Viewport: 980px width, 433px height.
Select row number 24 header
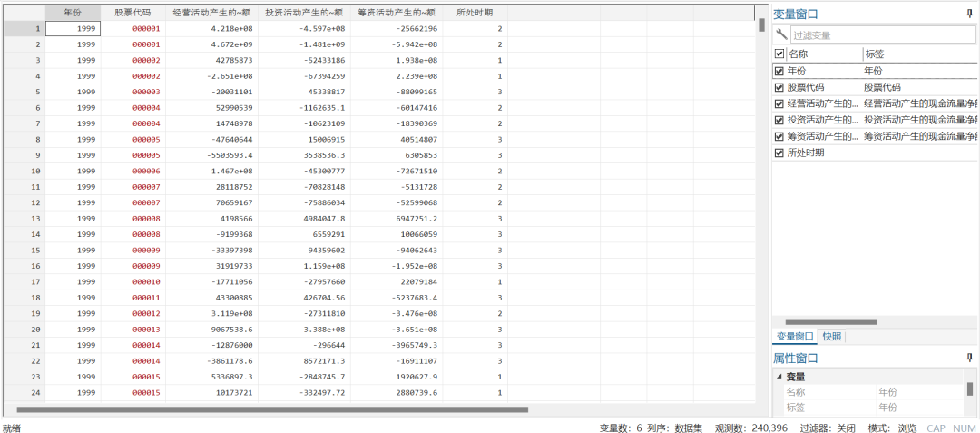[x=24, y=393]
